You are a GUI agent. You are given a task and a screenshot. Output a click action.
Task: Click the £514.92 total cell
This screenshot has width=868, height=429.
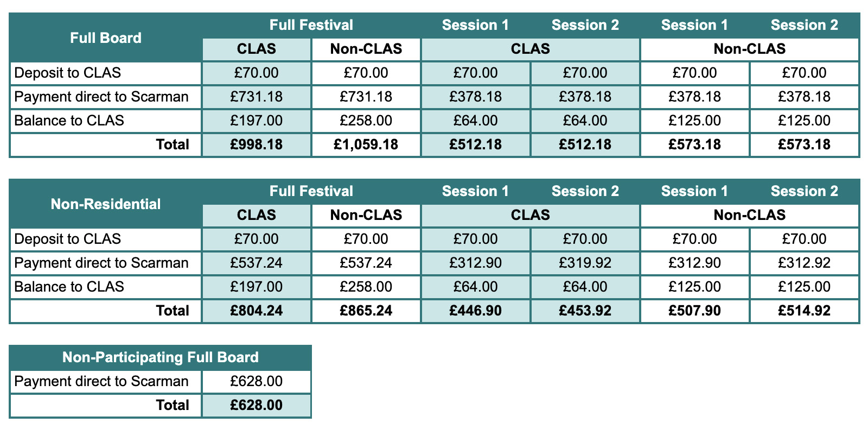tap(805, 311)
